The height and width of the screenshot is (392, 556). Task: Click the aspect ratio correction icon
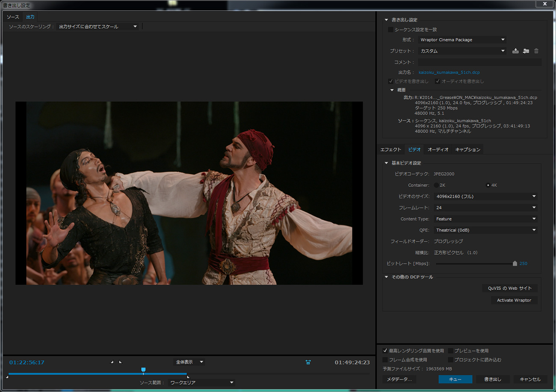pyautogui.click(x=308, y=362)
